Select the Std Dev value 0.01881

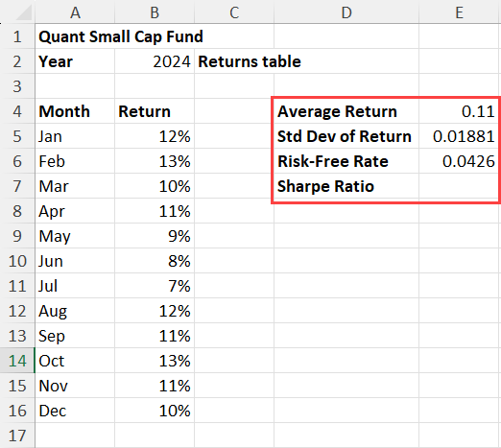(459, 136)
